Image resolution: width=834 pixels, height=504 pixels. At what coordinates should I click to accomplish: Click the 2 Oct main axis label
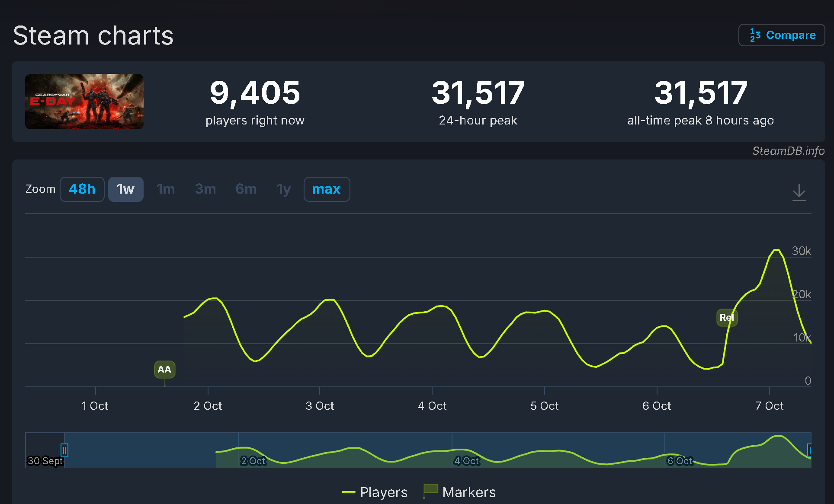coord(208,406)
